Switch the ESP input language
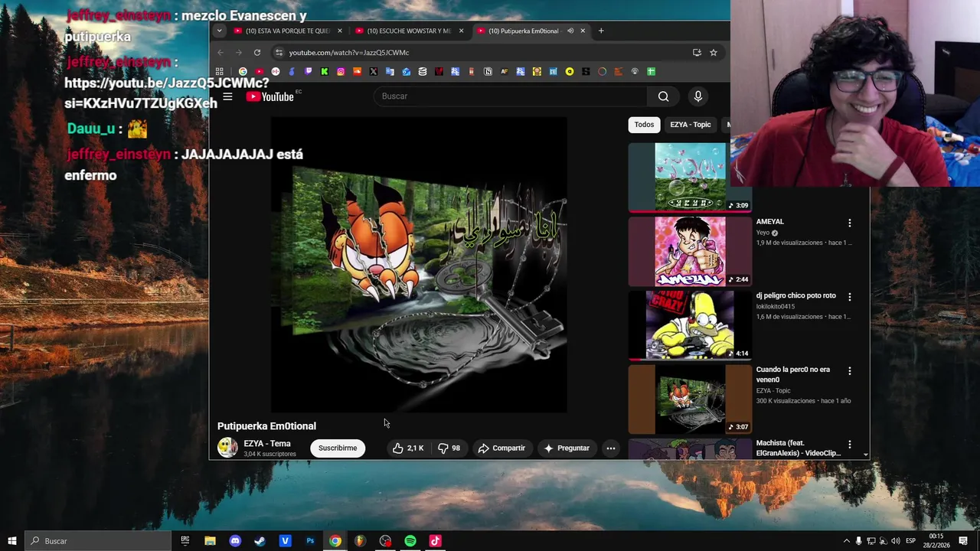 coord(910,541)
